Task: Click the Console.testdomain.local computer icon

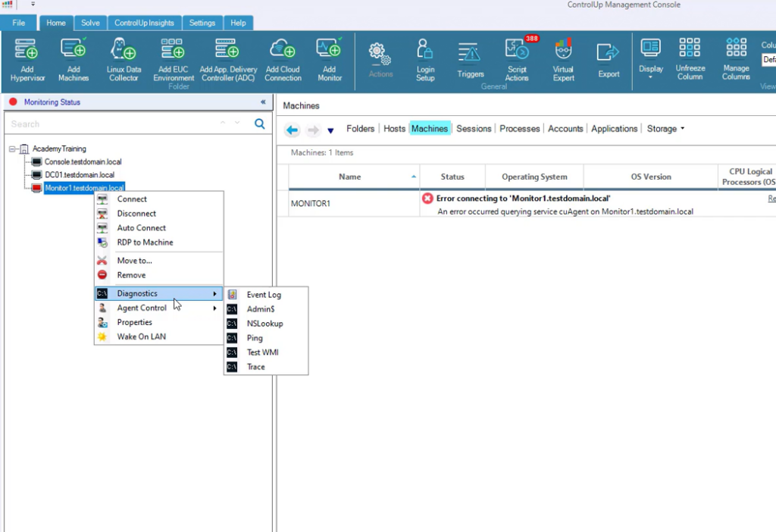Action: pyautogui.click(x=36, y=162)
